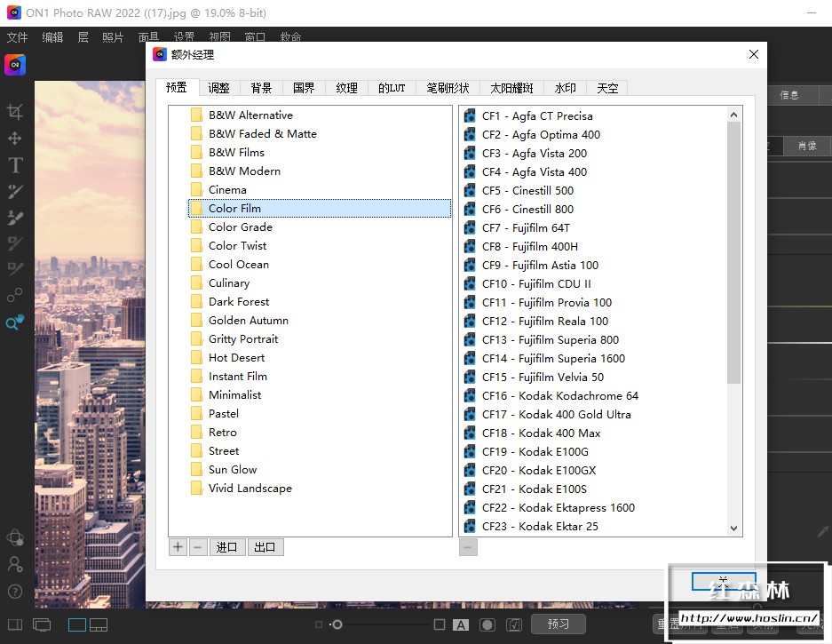Open the 层 menu
Screen dimensions: 832x644
pos(83,37)
